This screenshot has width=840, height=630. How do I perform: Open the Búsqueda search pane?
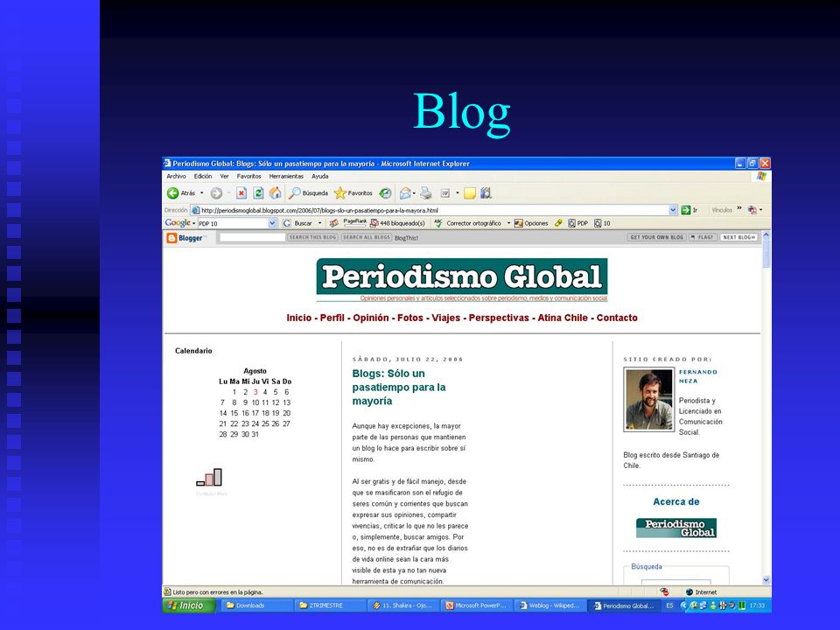pyautogui.click(x=309, y=192)
